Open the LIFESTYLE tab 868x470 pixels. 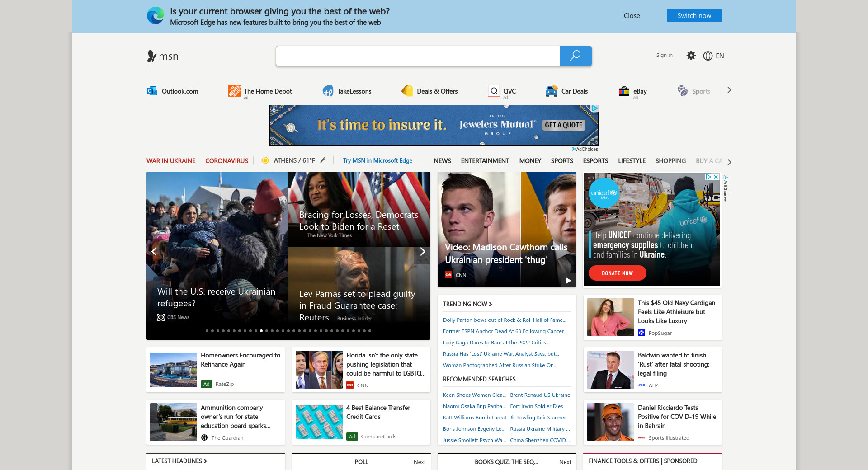pyautogui.click(x=632, y=161)
